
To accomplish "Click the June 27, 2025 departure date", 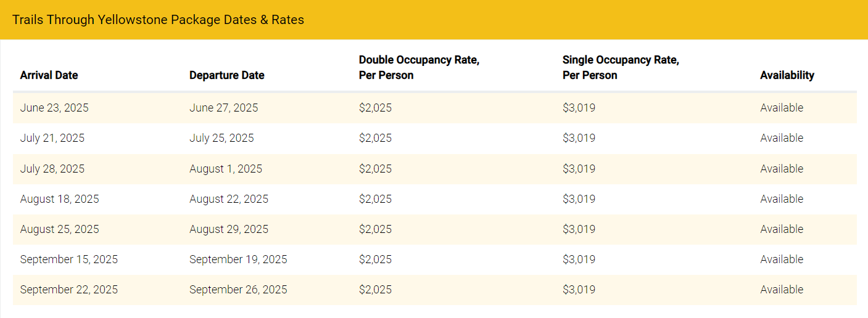I will (x=223, y=108).
